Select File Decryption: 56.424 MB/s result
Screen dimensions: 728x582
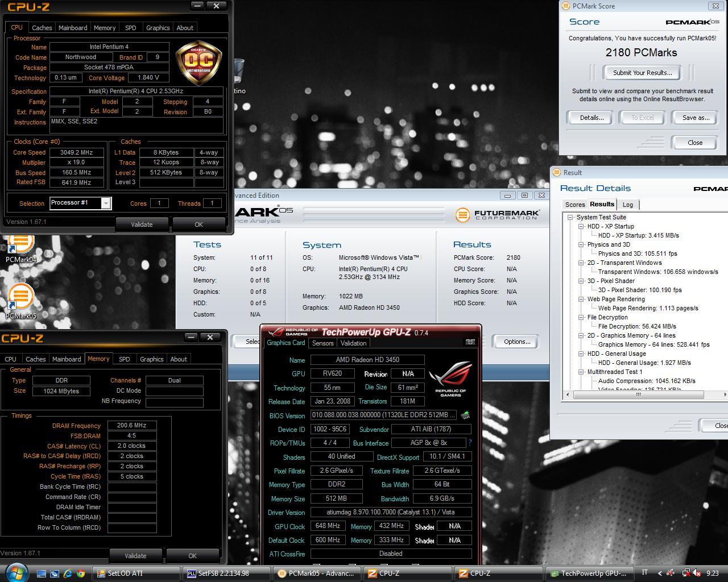pyautogui.click(x=637, y=326)
